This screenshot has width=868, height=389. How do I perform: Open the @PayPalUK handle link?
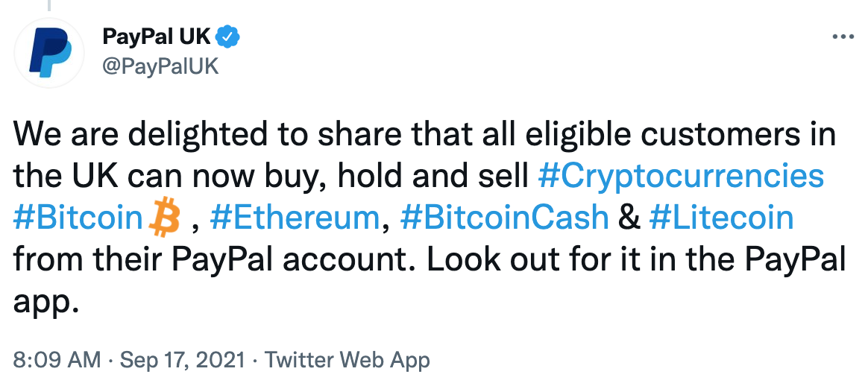click(160, 66)
